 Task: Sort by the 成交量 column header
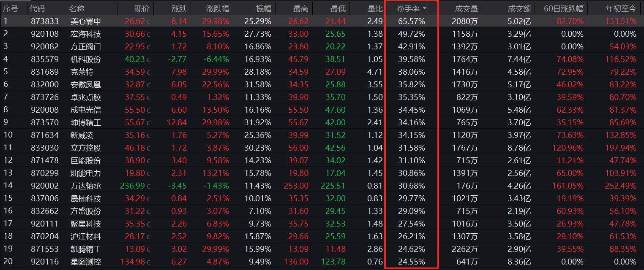click(467, 8)
